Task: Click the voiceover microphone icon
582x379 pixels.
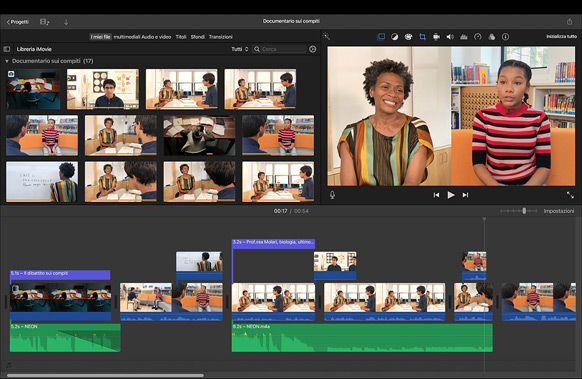Action: click(332, 195)
